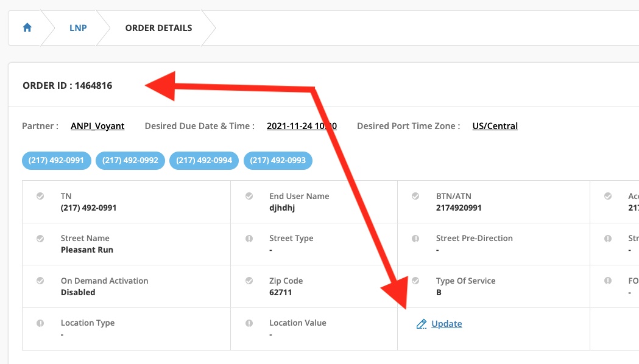Edit the US/Central port time zone value

pos(495,126)
